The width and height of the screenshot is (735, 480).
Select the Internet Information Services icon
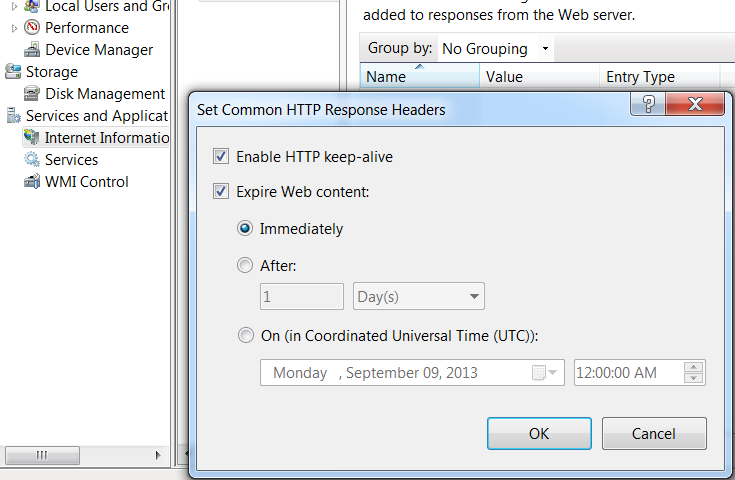point(32,138)
